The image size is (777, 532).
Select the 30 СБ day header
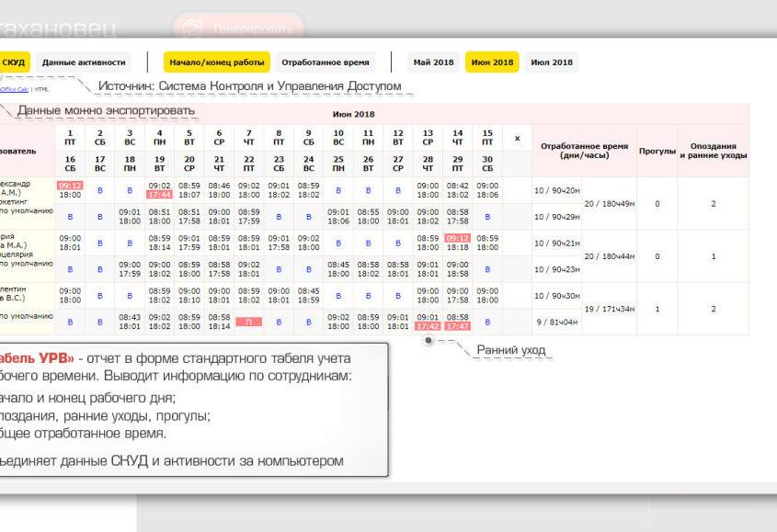tap(487, 164)
